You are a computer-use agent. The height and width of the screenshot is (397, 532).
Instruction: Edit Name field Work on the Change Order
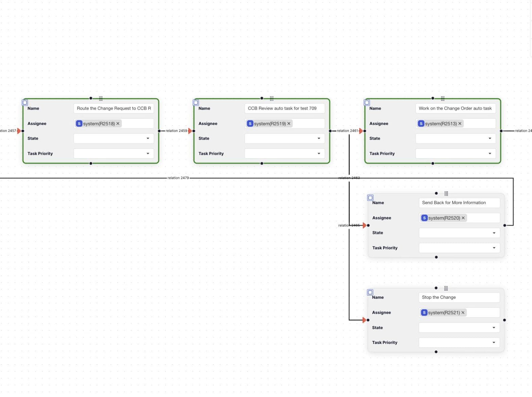(455, 108)
